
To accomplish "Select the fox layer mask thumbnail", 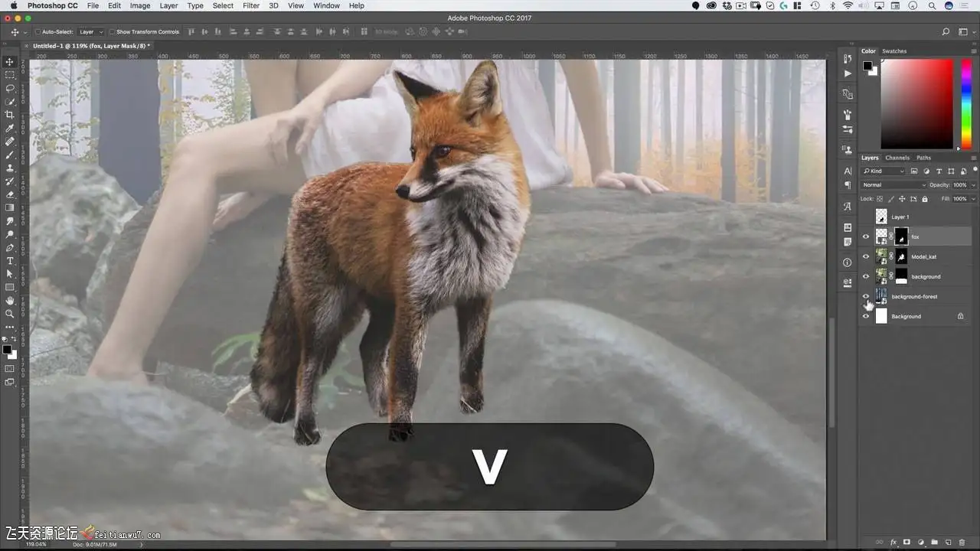I will click(x=901, y=237).
